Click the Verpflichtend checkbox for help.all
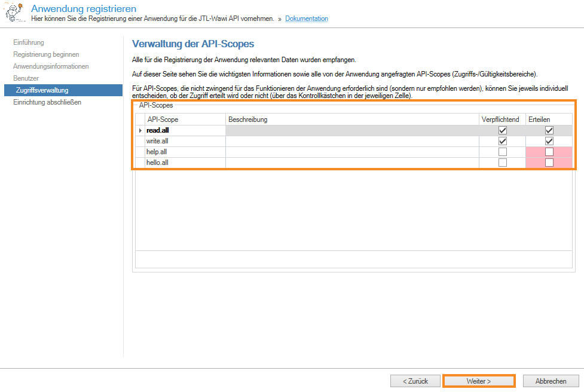This screenshot has width=584, height=392. point(502,152)
